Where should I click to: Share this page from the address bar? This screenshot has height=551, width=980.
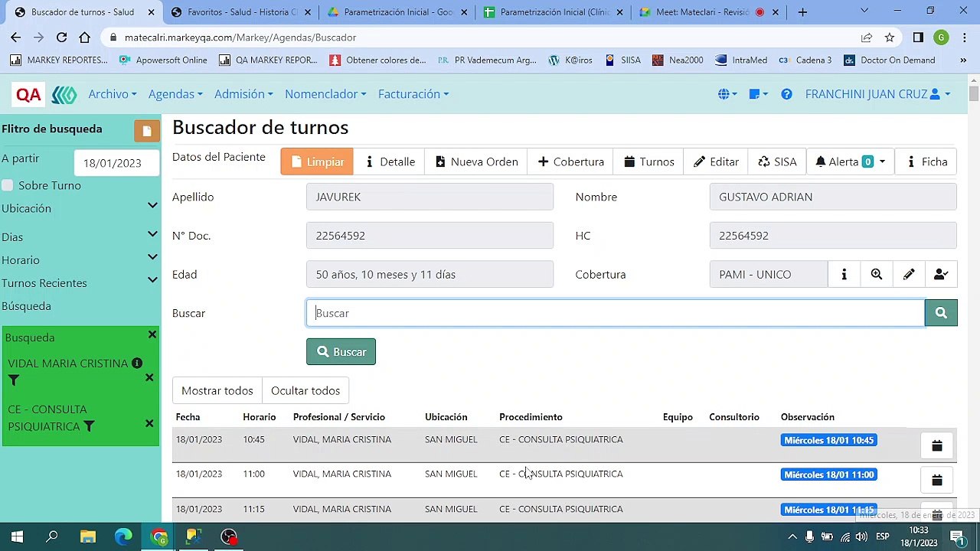click(867, 37)
